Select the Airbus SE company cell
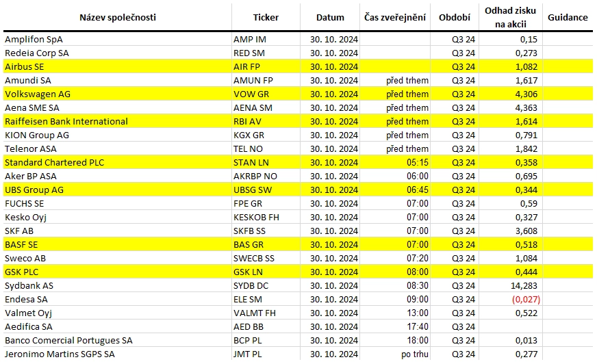 [x=118, y=66]
